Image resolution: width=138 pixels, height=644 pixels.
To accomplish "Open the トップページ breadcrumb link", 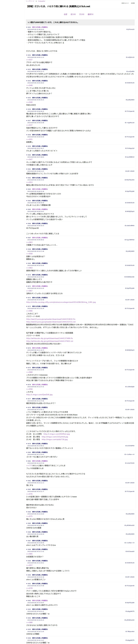I will click(30, 1).
